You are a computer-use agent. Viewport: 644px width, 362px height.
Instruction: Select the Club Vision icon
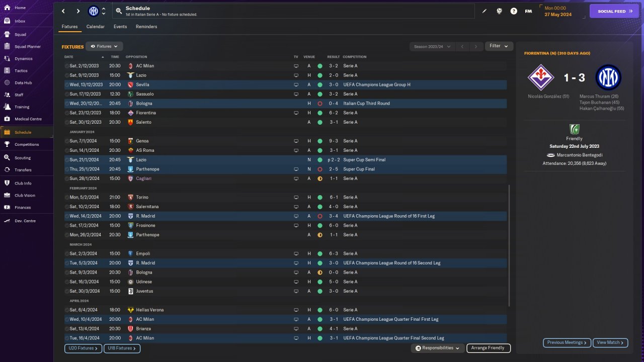(7, 195)
